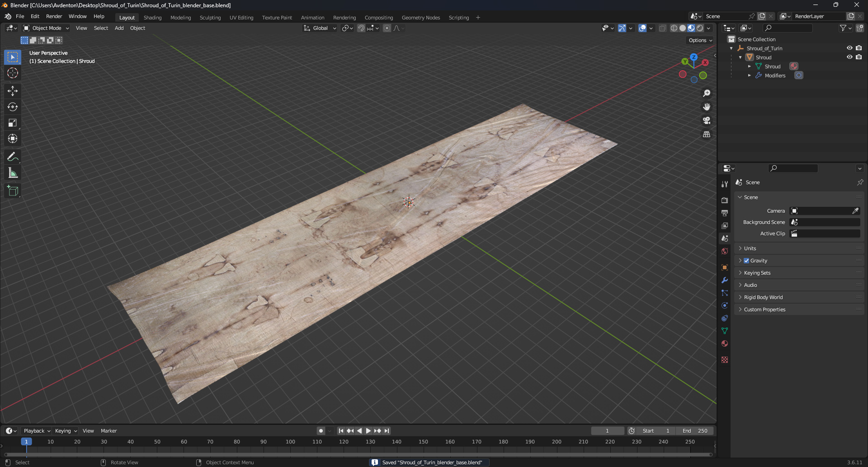Switch to Solid viewport shading
Viewport: 868px width, 467px height.
point(683,28)
